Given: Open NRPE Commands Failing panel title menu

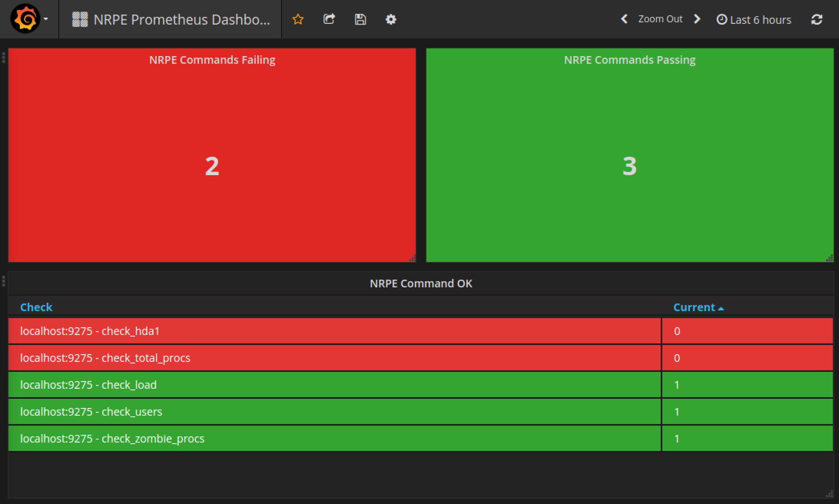Looking at the screenshot, I should click(212, 60).
